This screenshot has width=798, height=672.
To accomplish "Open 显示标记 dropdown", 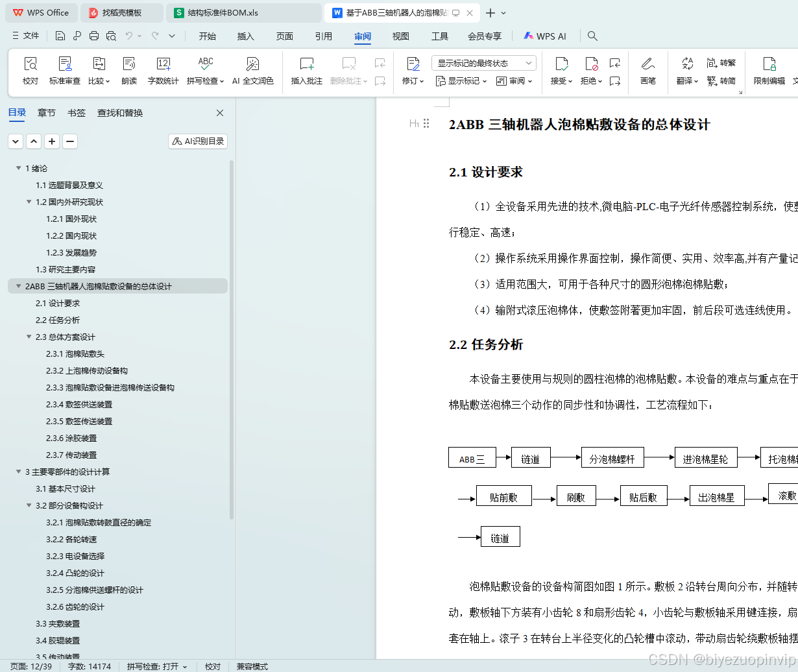I will click(x=461, y=81).
